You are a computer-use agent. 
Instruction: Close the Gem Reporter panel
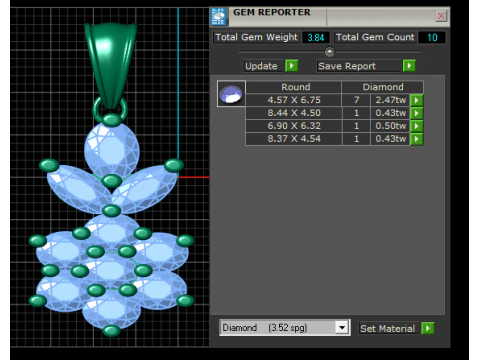point(441,16)
